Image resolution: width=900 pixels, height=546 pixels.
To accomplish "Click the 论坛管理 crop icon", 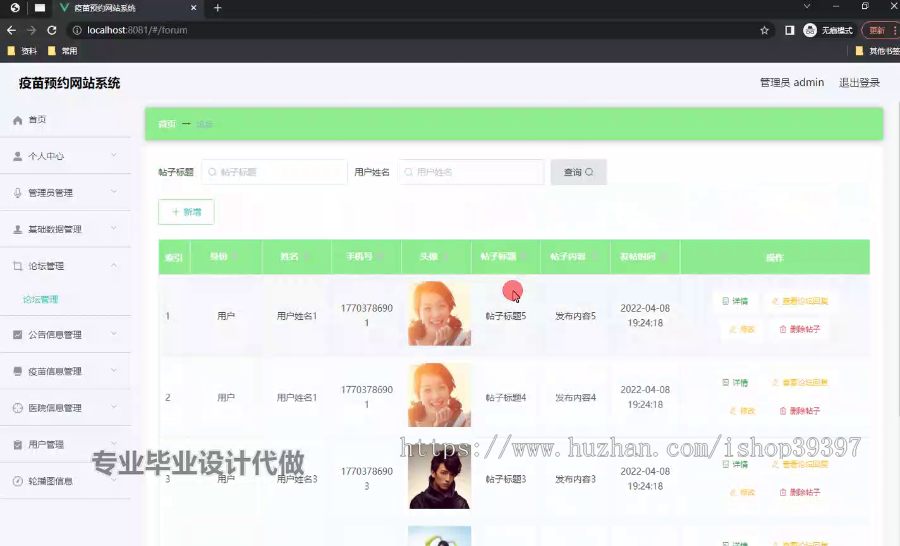I will [17, 266].
